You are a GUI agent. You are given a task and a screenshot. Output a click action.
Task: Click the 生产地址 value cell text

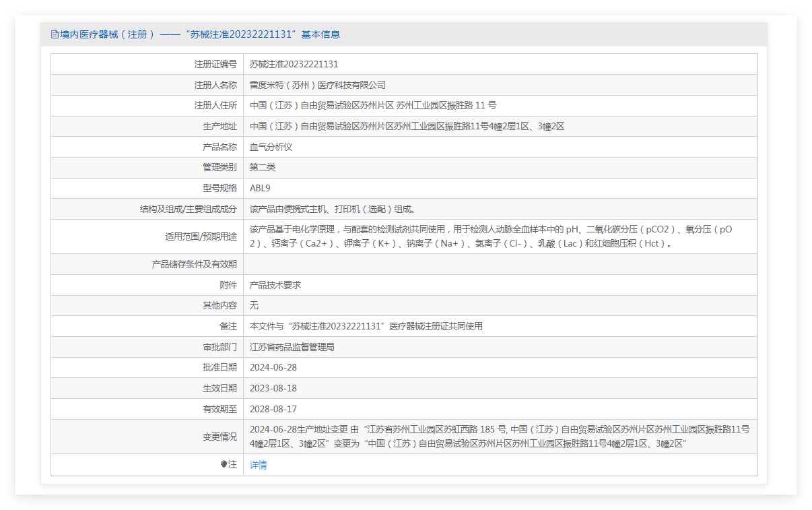pyautogui.click(x=407, y=127)
